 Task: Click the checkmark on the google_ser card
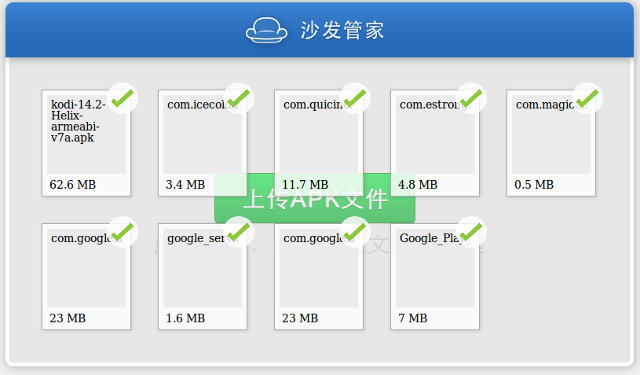tap(239, 232)
